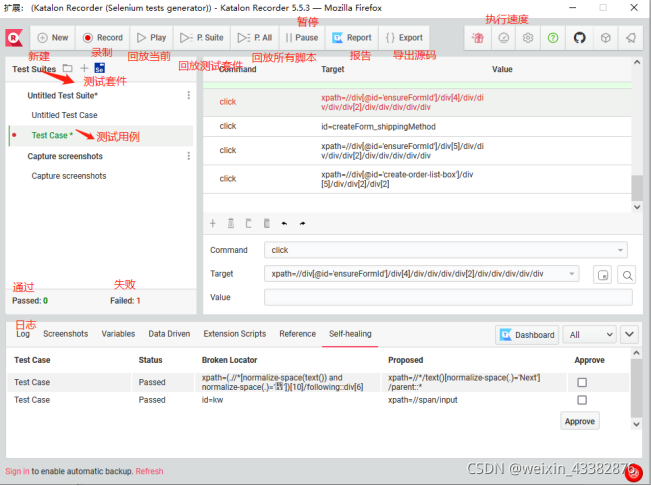Image resolution: width=651 pixels, height=486 pixels.
Task: Open settings gear icon
Action: (x=528, y=38)
